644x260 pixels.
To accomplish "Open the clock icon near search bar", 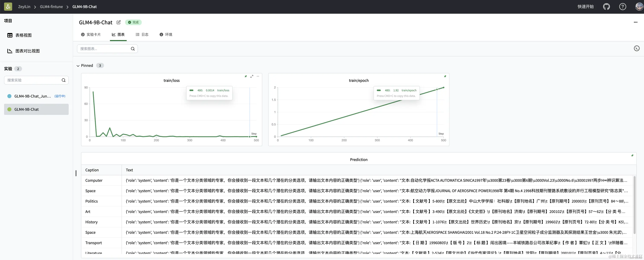I will point(637,48).
